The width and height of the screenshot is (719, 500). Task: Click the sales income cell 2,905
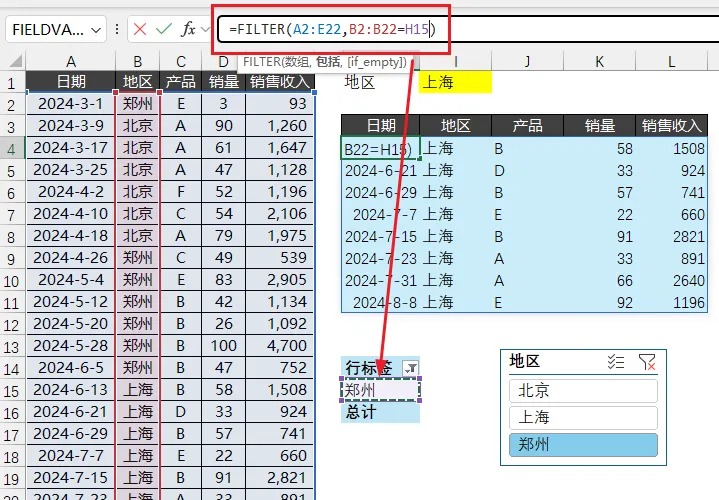280,280
